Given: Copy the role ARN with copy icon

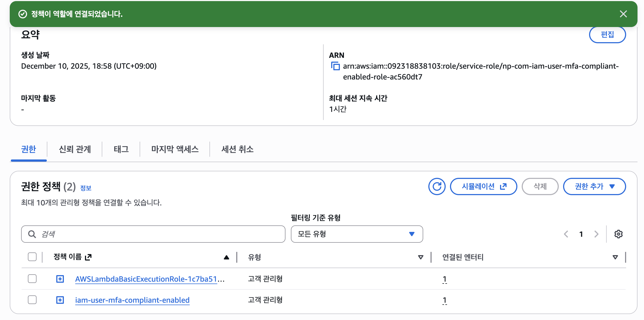Looking at the screenshot, I should point(336,66).
